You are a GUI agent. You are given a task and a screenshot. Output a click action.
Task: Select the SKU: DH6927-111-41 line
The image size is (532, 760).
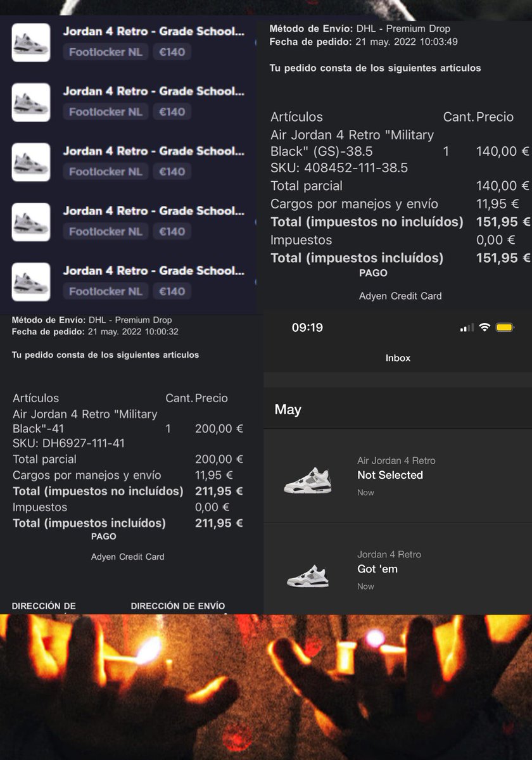pos(68,443)
